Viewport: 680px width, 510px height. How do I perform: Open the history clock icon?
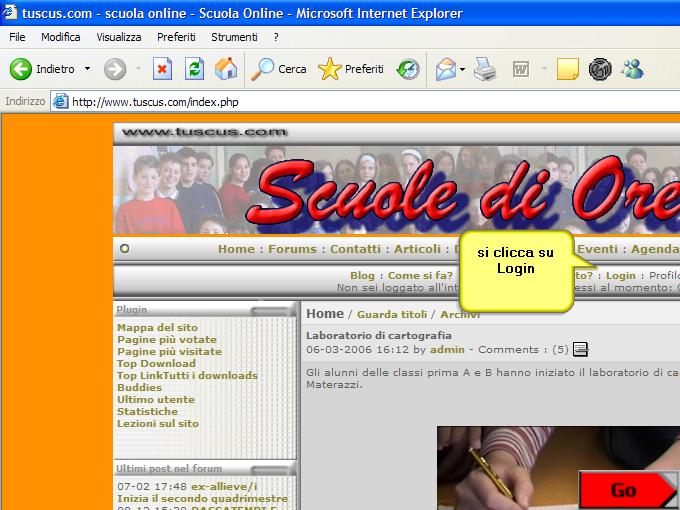tap(408, 69)
